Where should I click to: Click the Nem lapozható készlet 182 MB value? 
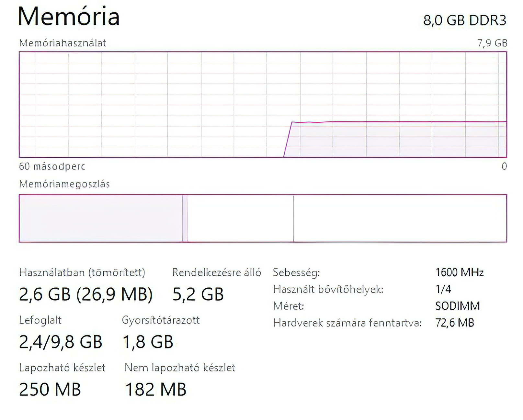(156, 389)
